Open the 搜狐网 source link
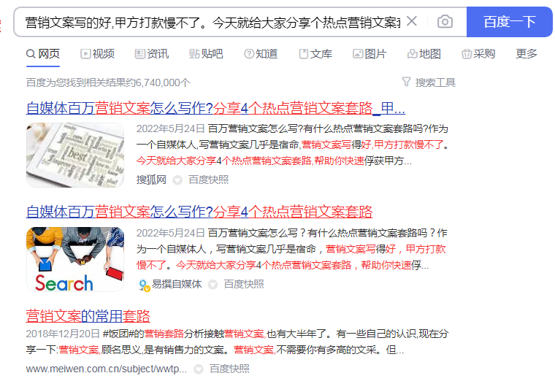Image resolution: width=555 pixels, height=392 pixels. point(151,180)
